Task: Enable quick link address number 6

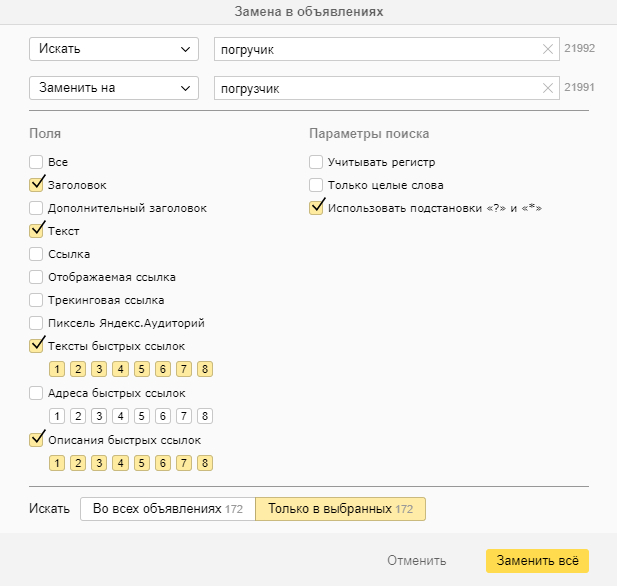Action: (162, 416)
